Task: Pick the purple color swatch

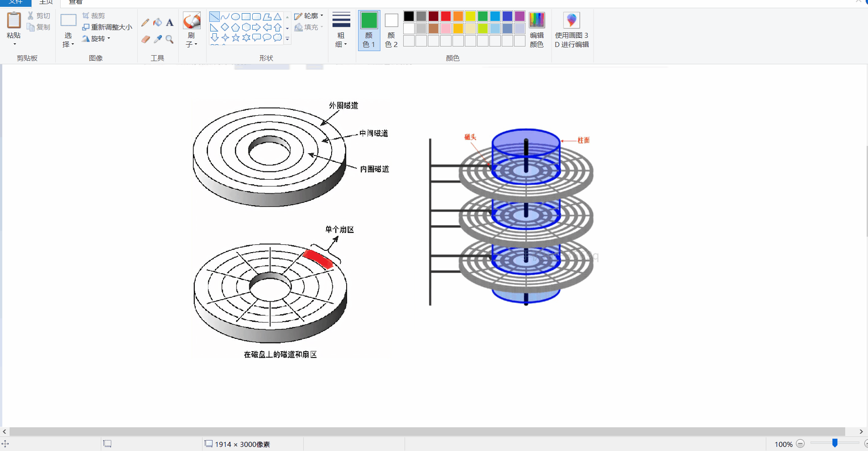Action: 520,16
